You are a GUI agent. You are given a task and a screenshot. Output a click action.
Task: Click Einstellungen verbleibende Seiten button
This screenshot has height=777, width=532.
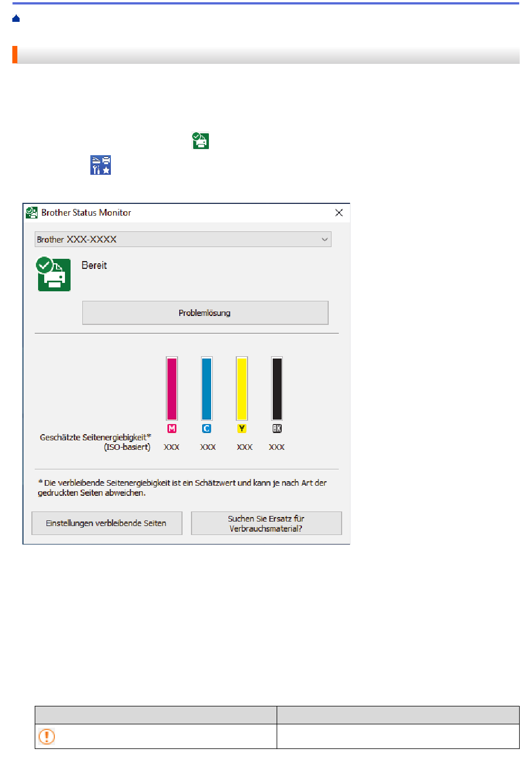[106, 523]
